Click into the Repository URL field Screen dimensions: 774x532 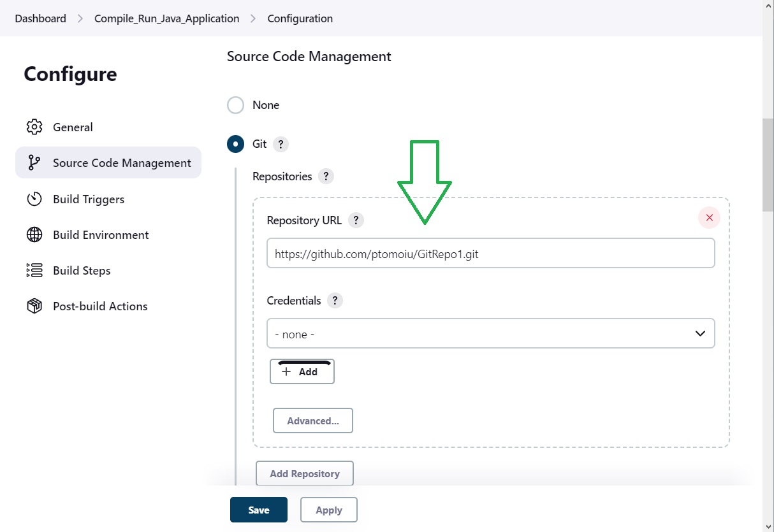(491, 253)
